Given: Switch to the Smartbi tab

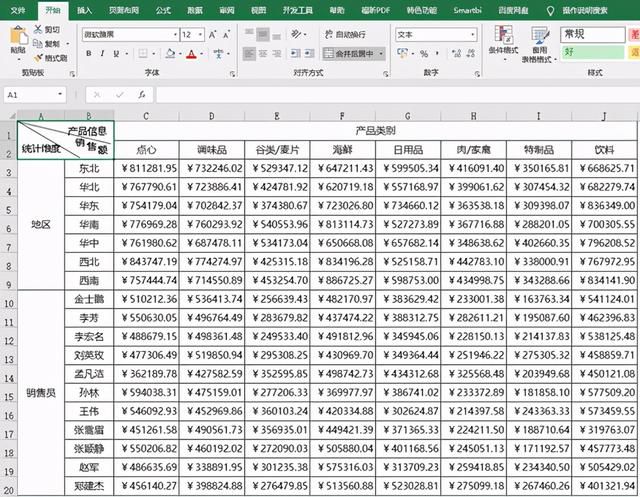Looking at the screenshot, I should pos(467,10).
